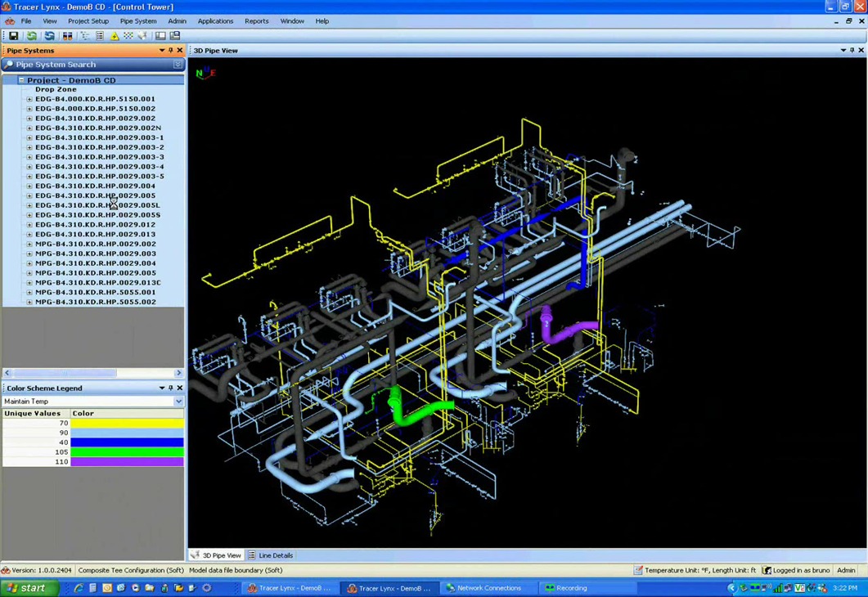Click the yellow swatch for value 70

click(x=128, y=424)
